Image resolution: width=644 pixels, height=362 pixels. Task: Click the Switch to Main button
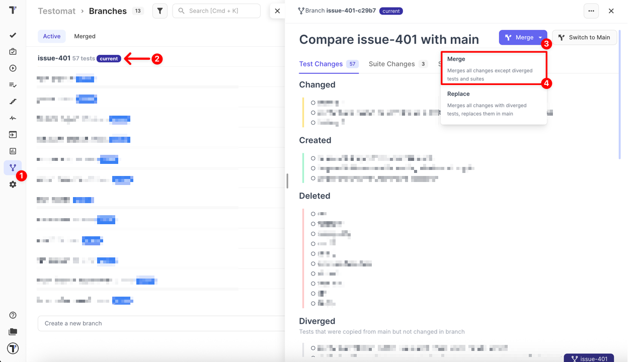point(584,38)
